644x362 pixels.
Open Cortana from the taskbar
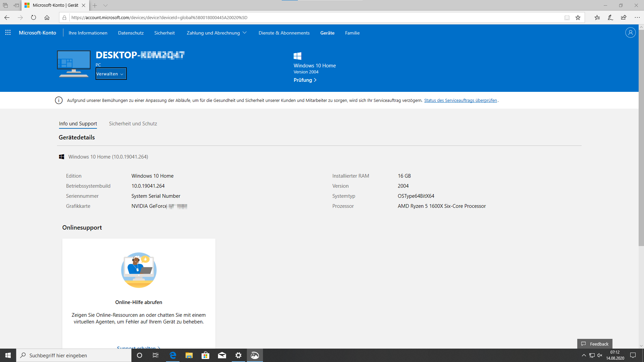coord(140,355)
